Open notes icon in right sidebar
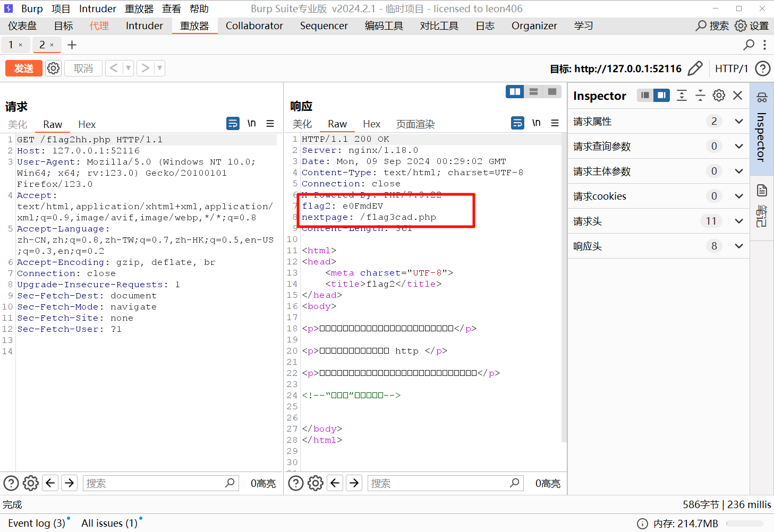The image size is (774, 532). (x=762, y=191)
